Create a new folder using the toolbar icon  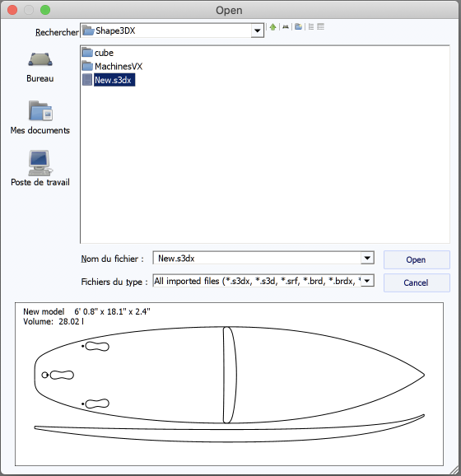click(298, 27)
